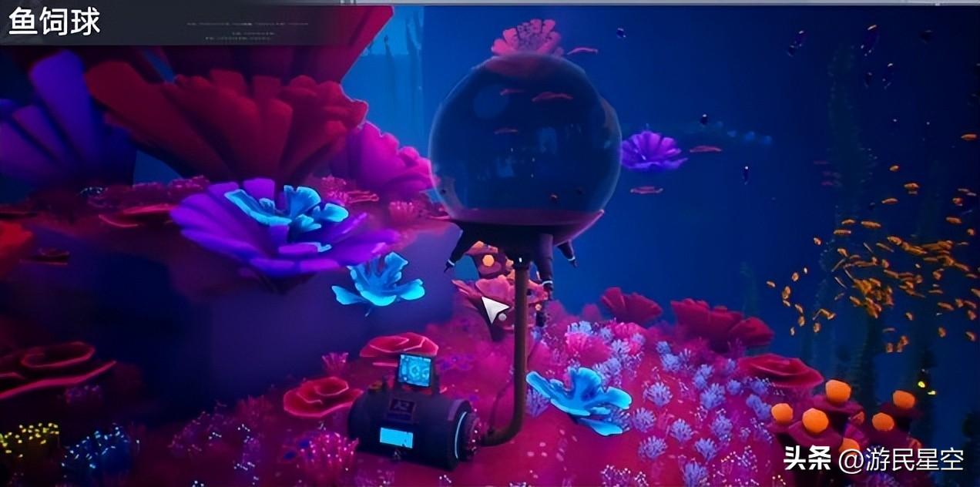Viewport: 980px width, 487px height.
Task: Click the logo plate on the pump body
Action: point(401,408)
